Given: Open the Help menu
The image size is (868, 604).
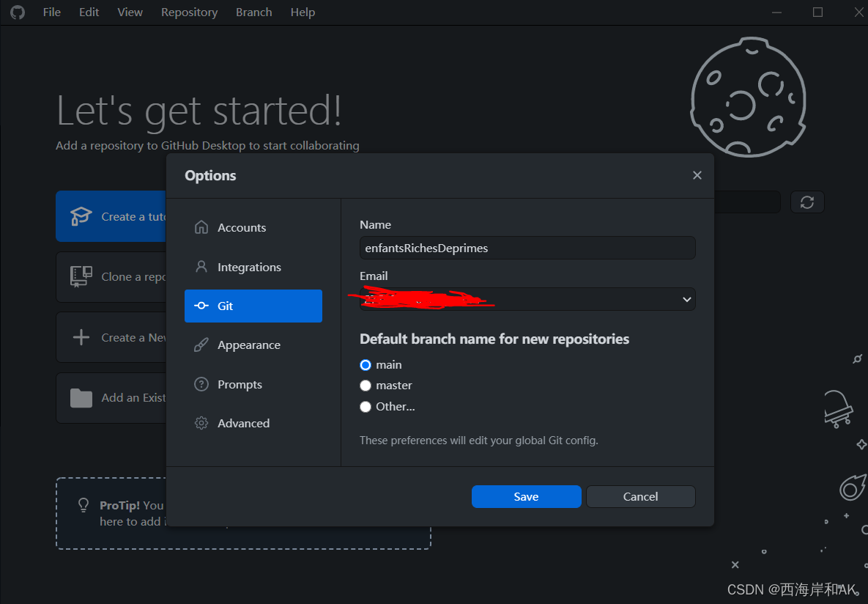Looking at the screenshot, I should point(303,12).
